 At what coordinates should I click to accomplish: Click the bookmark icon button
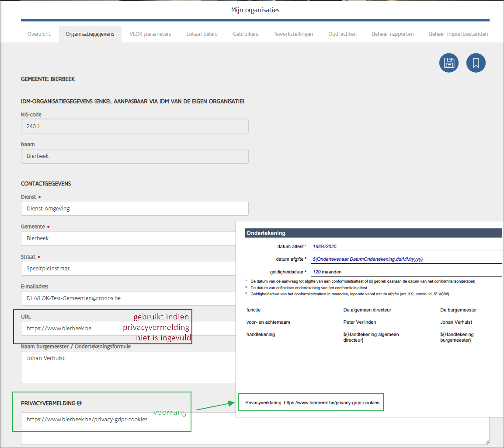click(476, 63)
